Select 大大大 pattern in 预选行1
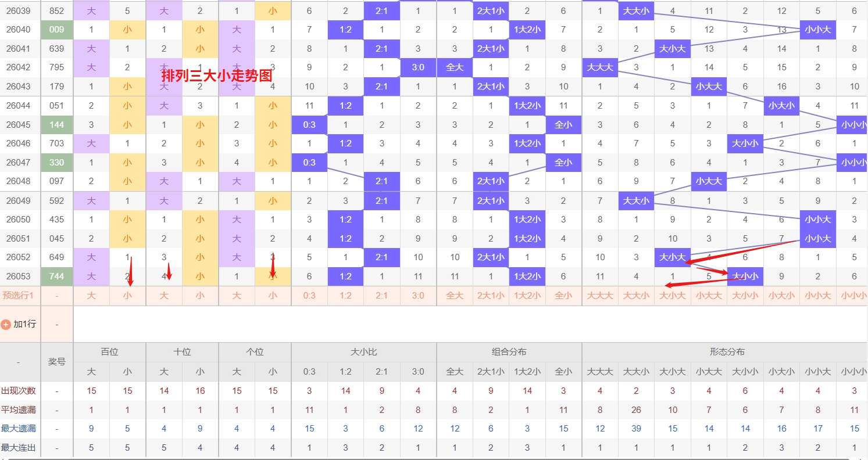The width and height of the screenshot is (868, 460). (x=600, y=295)
